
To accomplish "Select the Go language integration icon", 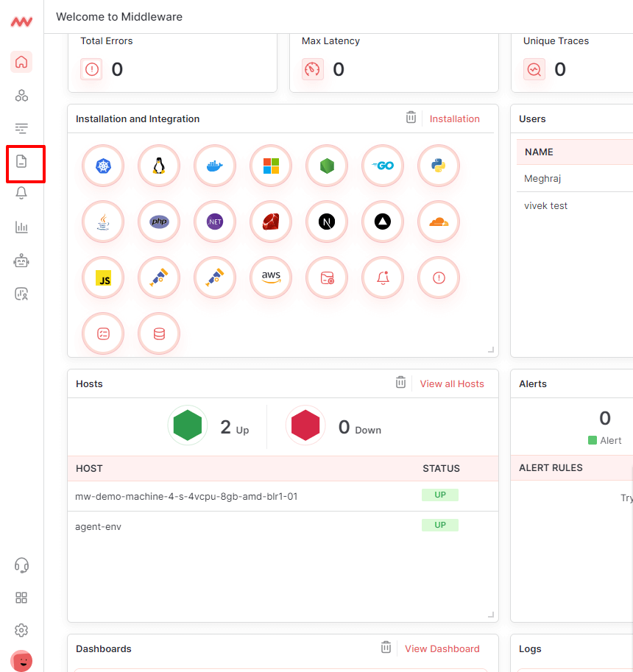I will (x=383, y=166).
